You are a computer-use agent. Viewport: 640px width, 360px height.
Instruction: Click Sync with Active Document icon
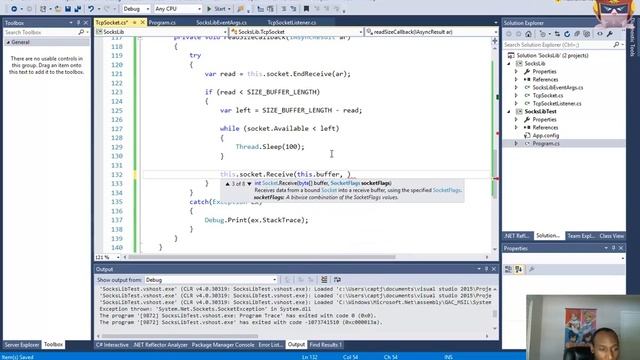557,34
